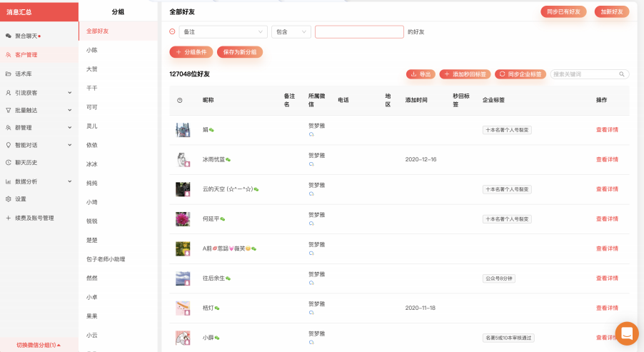The image size is (644, 352).
Task: Open 查看详情 for 娟
Action: [607, 130]
